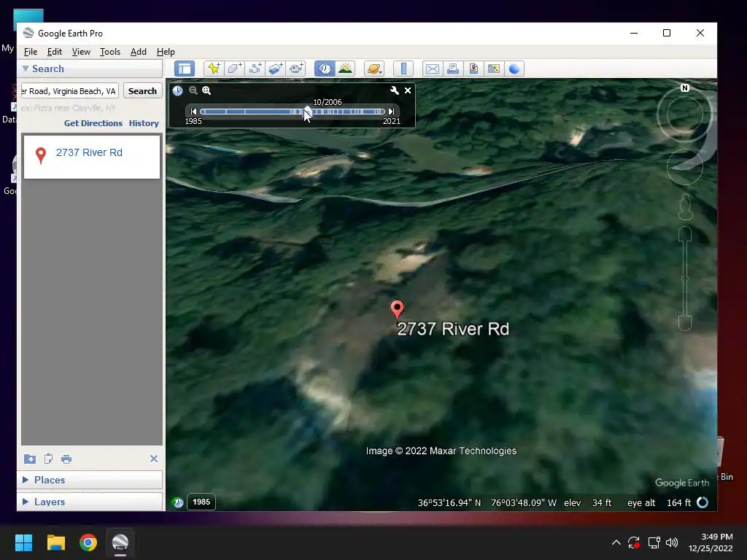View in Google Maps toolbar icon
The width and height of the screenshot is (747, 560).
tap(494, 69)
